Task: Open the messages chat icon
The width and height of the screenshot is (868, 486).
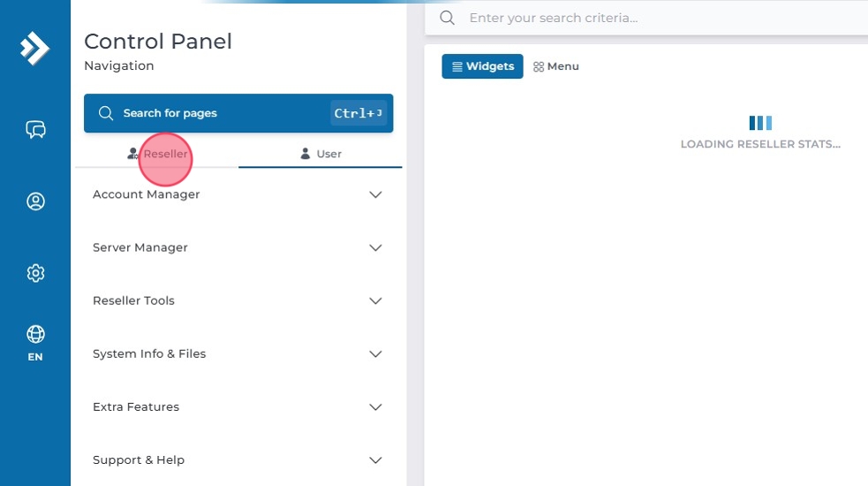Action: click(35, 130)
